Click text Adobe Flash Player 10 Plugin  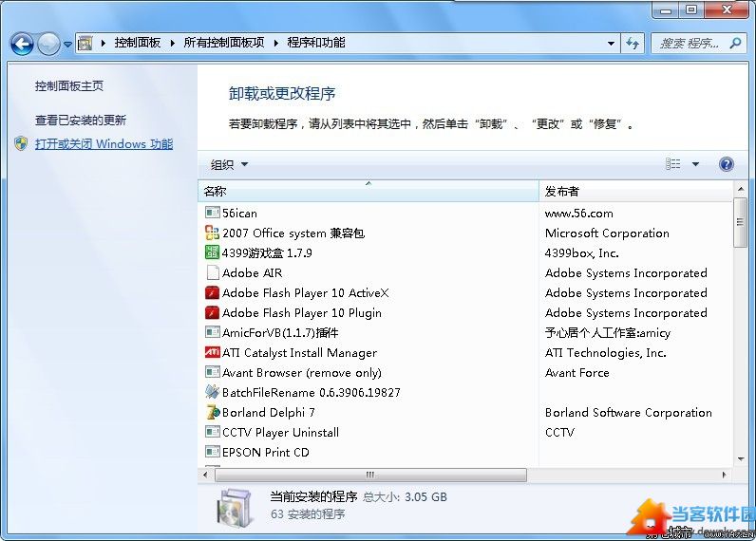click(302, 313)
